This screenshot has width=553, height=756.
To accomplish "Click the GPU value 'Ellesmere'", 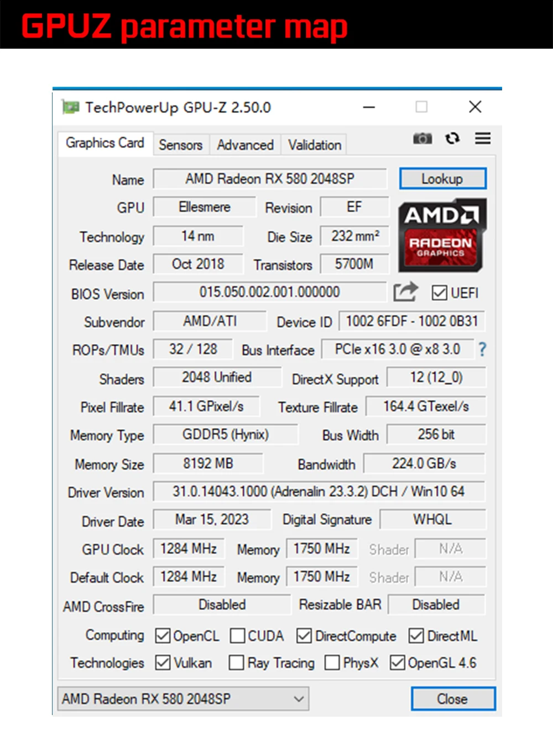I will click(205, 207).
